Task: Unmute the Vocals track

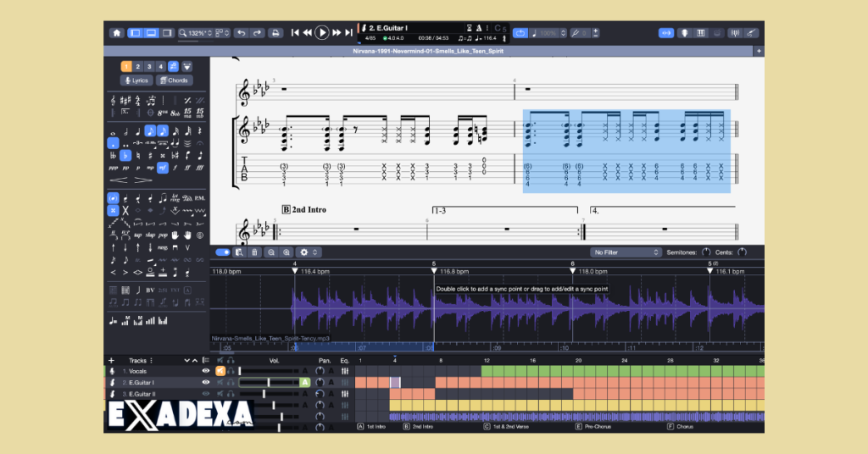Action: [220, 371]
